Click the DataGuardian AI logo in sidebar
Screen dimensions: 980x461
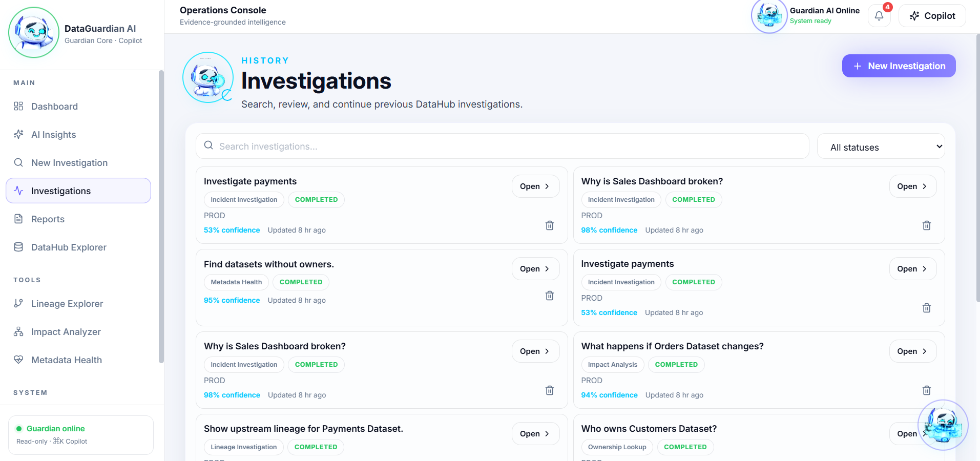tap(34, 32)
